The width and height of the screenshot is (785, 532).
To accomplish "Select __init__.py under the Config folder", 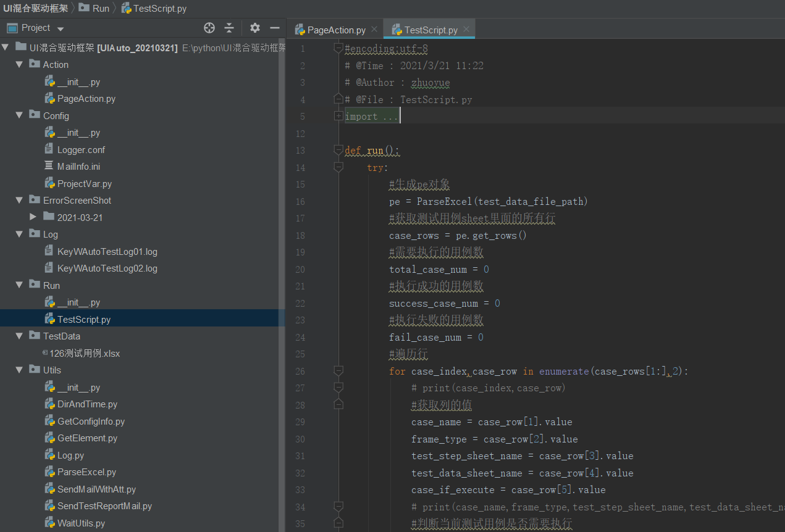I will tap(78, 133).
